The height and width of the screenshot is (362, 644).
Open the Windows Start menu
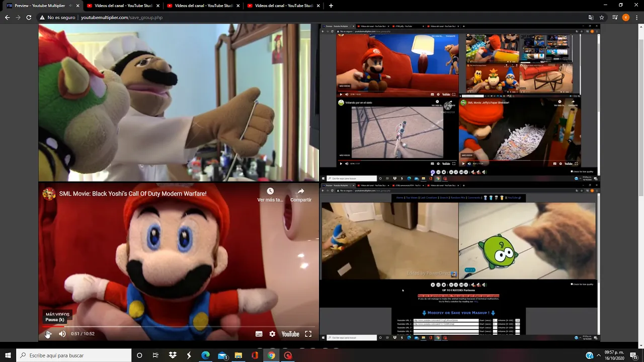8,355
